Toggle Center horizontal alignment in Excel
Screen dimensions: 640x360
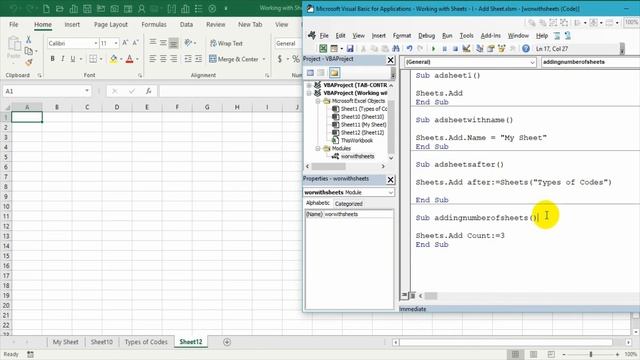[163, 59]
